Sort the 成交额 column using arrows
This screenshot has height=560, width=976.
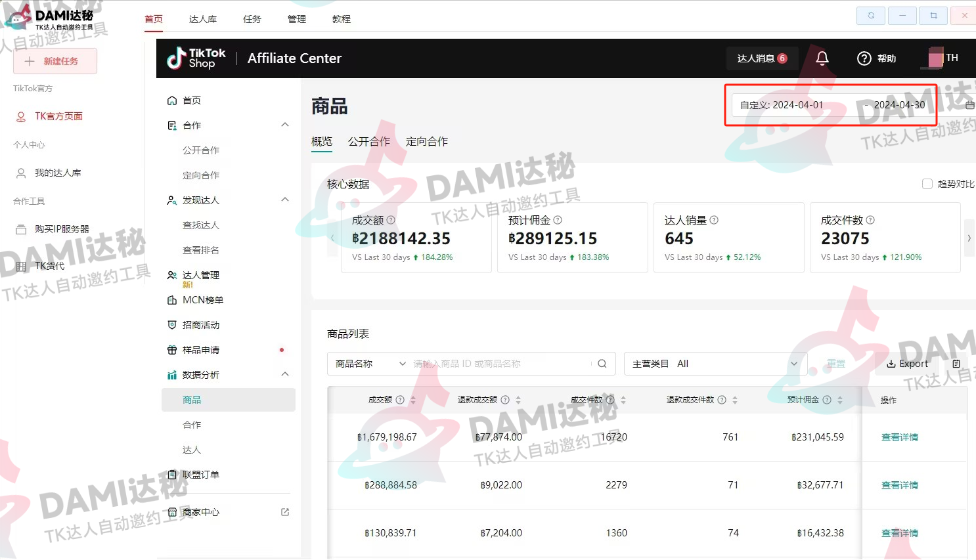(x=413, y=400)
